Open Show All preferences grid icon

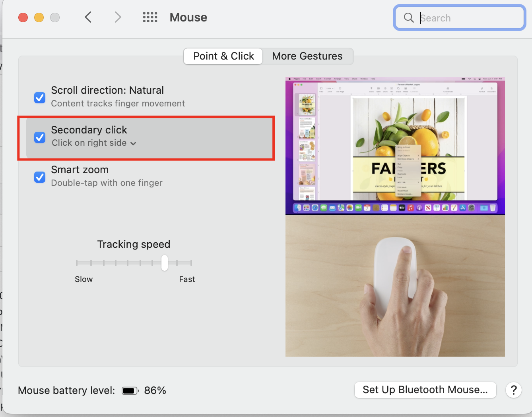150,17
